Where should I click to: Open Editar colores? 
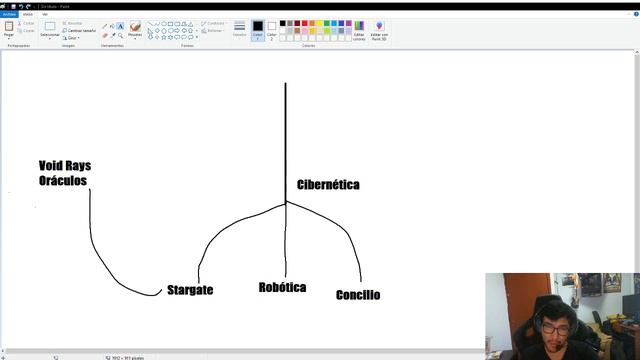[359, 30]
